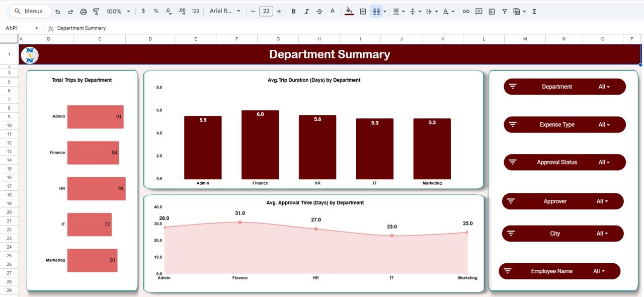Increase decimal places for selection
644x297 pixels.
point(182,11)
